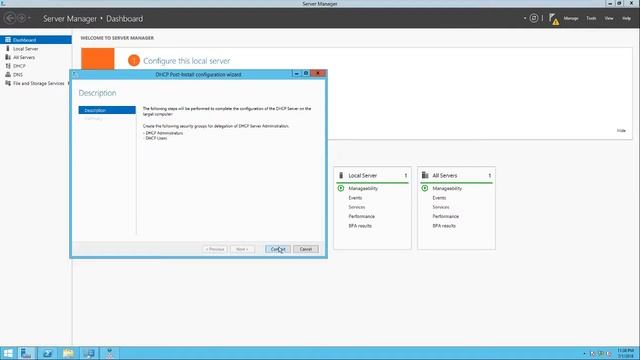Click the Refresh icon in the header
640x360 pixels.
[533, 18]
